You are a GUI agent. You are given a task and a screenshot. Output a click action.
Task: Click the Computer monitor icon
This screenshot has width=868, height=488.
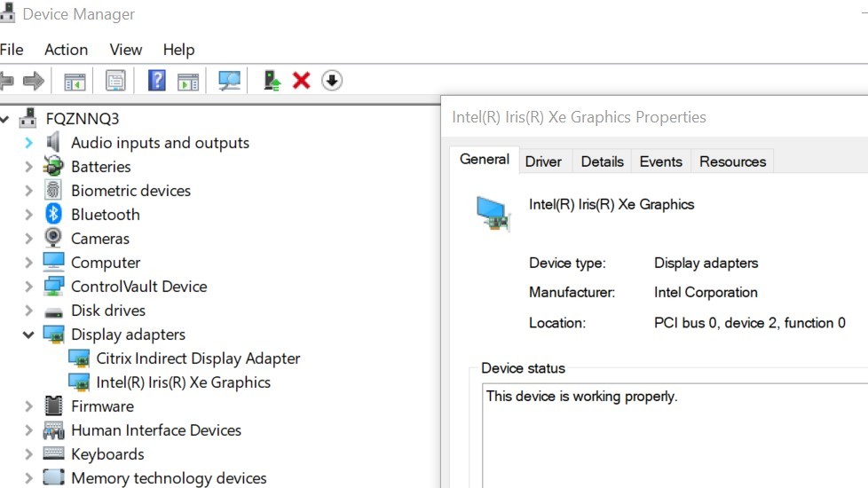pyautogui.click(x=53, y=262)
